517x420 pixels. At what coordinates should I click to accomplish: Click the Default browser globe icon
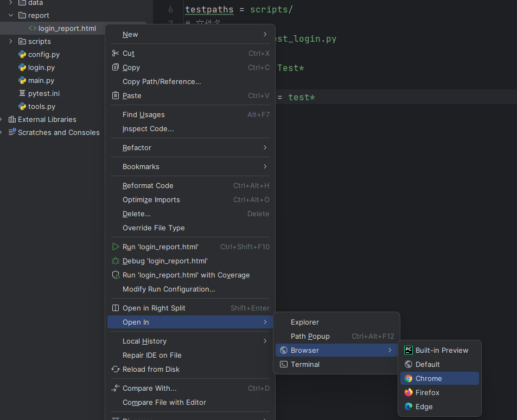tap(409, 364)
